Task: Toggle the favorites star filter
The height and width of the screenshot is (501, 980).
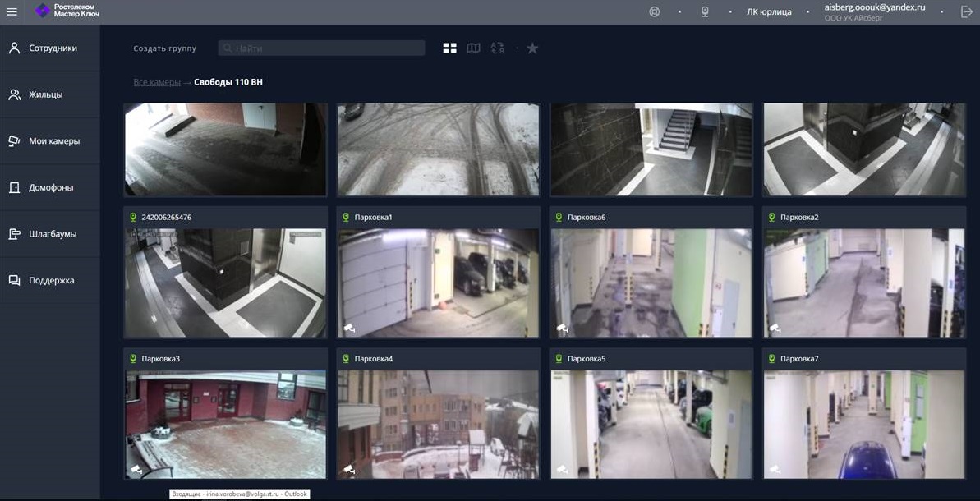Action: pos(532,48)
